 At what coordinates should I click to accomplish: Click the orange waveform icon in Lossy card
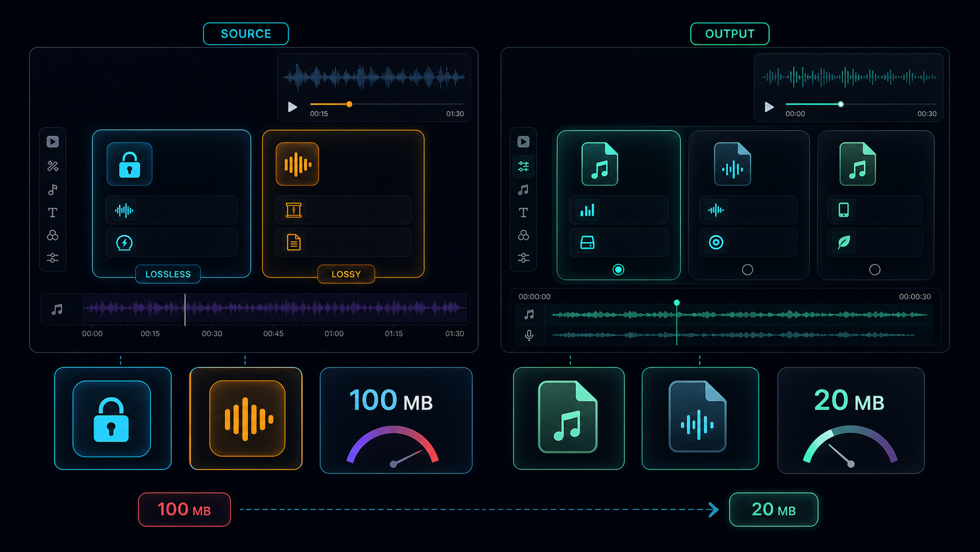(x=298, y=164)
